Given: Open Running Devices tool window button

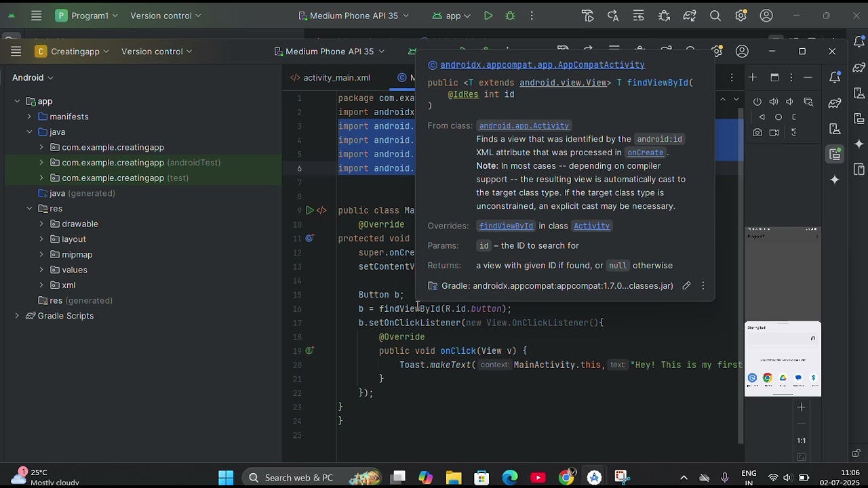Looking at the screenshot, I should tap(835, 155).
